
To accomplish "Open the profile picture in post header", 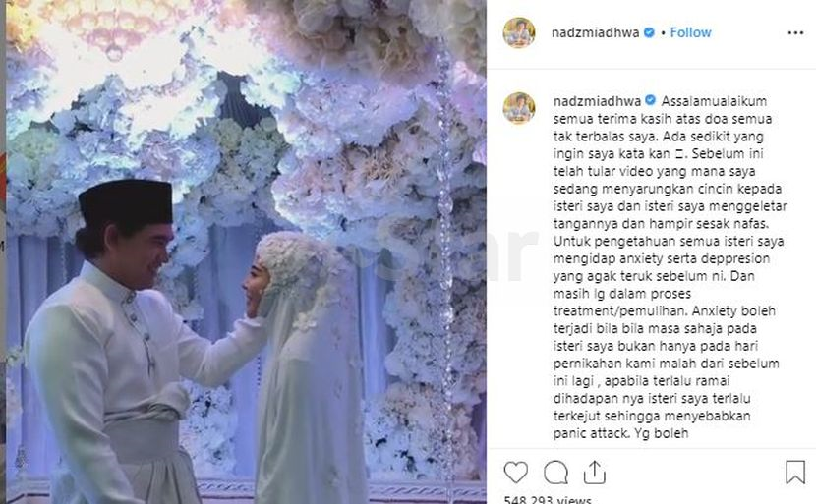I will [x=519, y=32].
